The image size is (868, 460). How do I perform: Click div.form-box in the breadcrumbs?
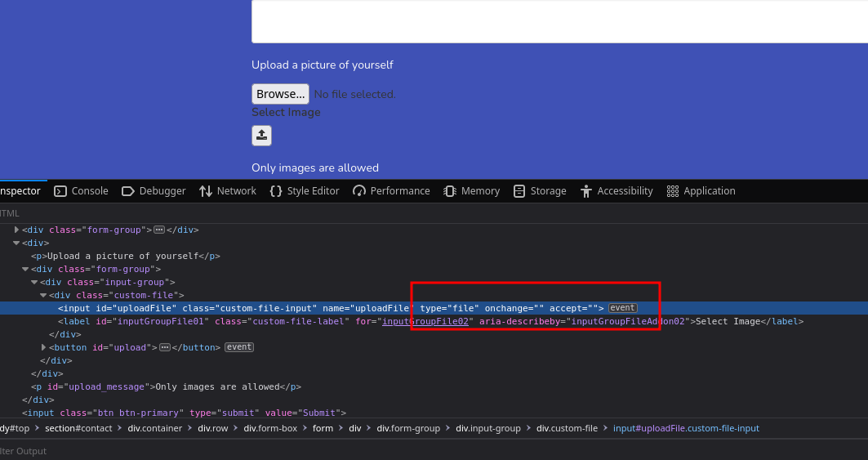pyautogui.click(x=270, y=428)
